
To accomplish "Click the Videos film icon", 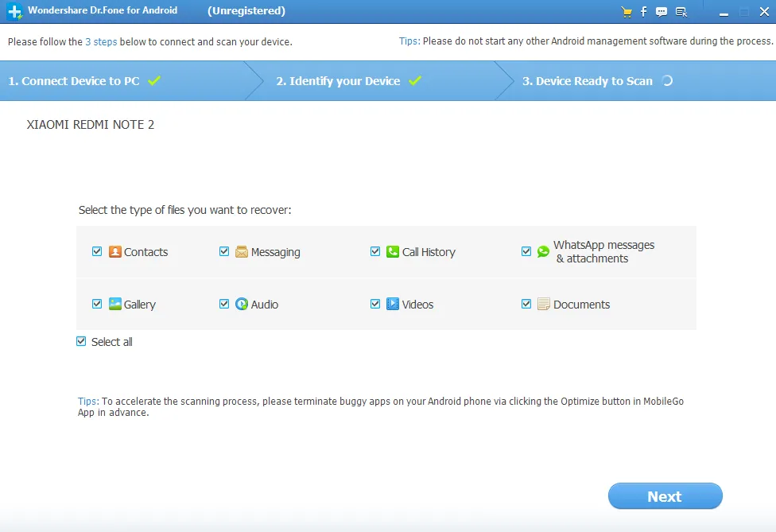I will coord(393,304).
